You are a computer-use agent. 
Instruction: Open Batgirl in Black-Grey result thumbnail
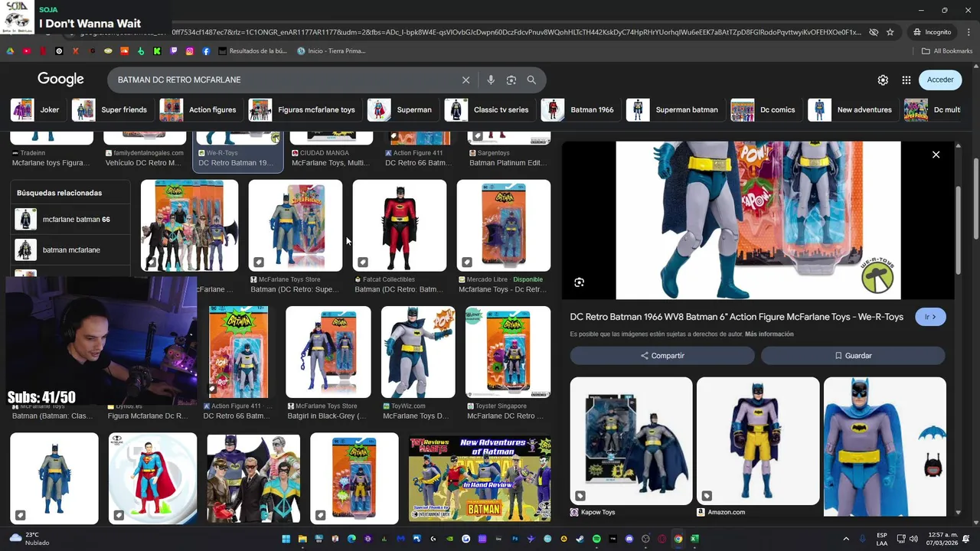click(x=328, y=352)
